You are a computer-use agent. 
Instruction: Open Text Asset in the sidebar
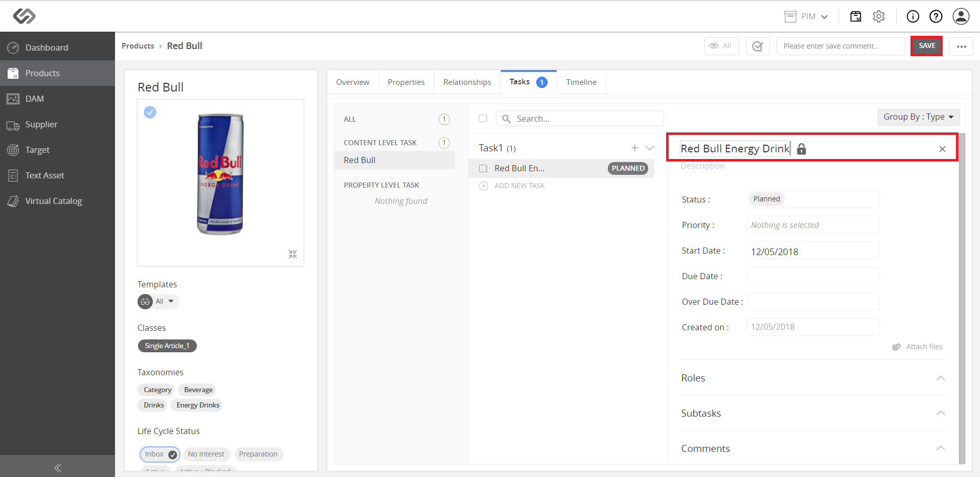(x=57, y=175)
